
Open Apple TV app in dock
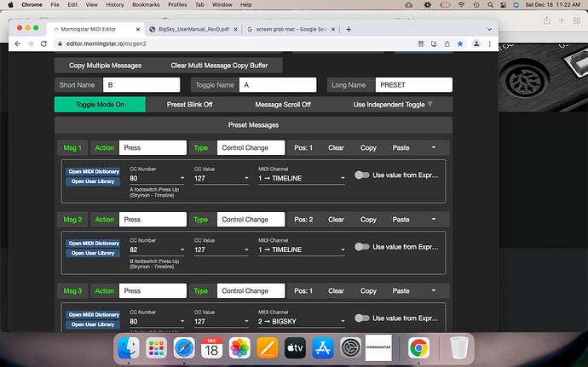point(295,348)
